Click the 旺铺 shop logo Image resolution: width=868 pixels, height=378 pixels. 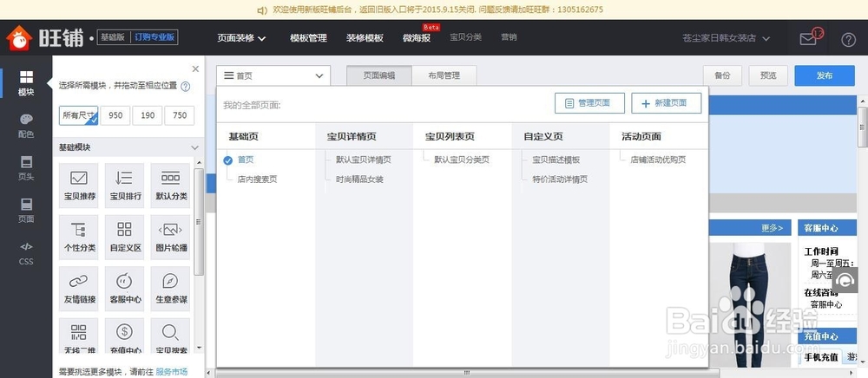tap(44, 38)
